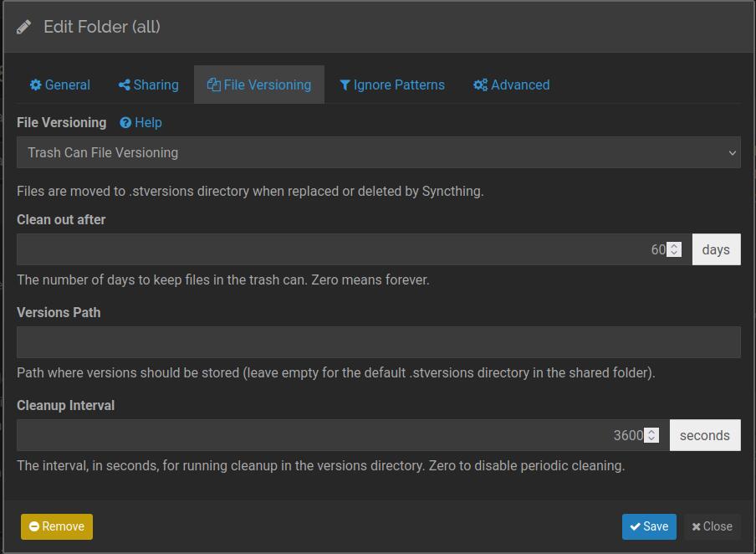This screenshot has width=756, height=554.
Task: Click the gear icon on General tab
Action: pos(35,85)
